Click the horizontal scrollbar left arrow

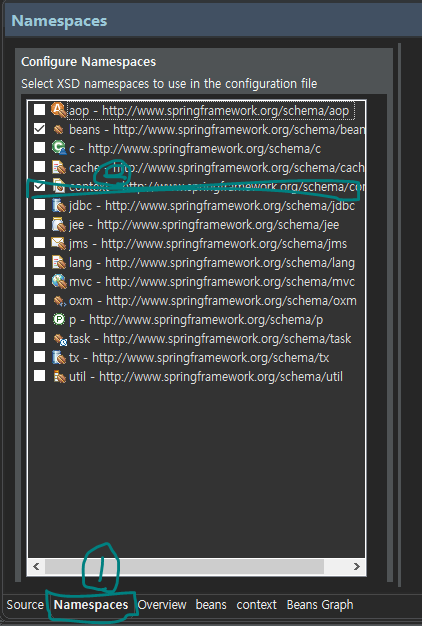(x=36, y=566)
